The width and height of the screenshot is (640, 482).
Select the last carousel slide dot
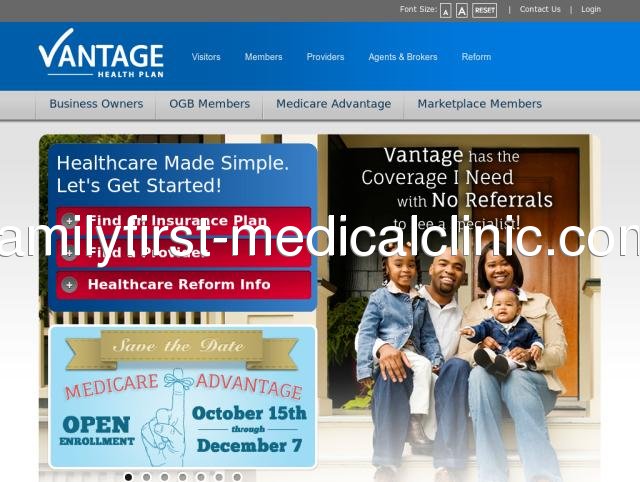point(237,477)
